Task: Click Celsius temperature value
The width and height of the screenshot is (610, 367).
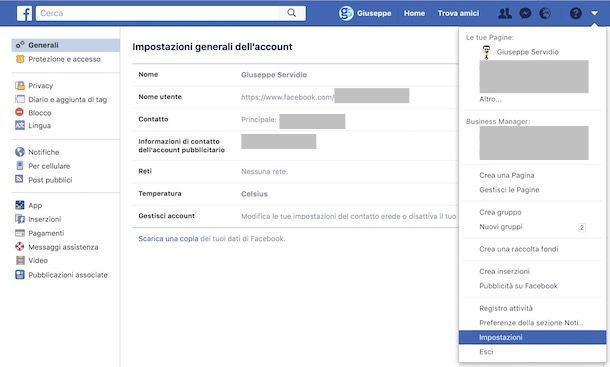Action: tap(254, 194)
